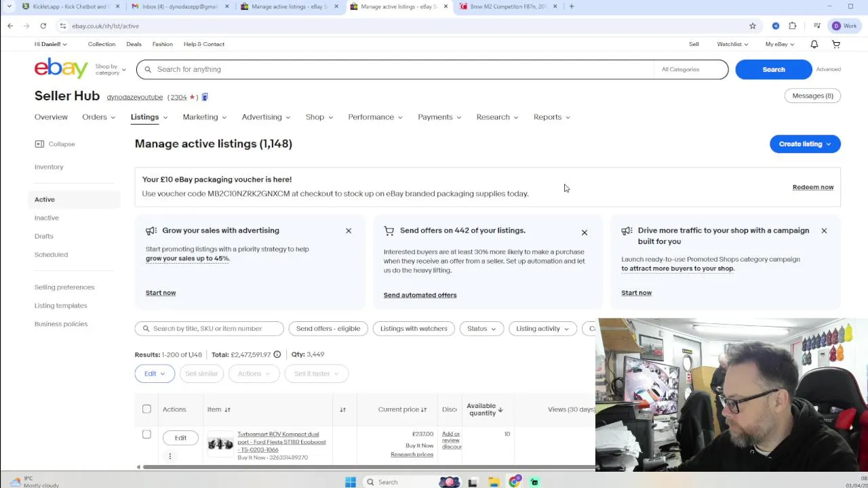Screen dimensions: 868x488
Task: Open dynodazeyoutube seller profile link
Action: pos(134,97)
